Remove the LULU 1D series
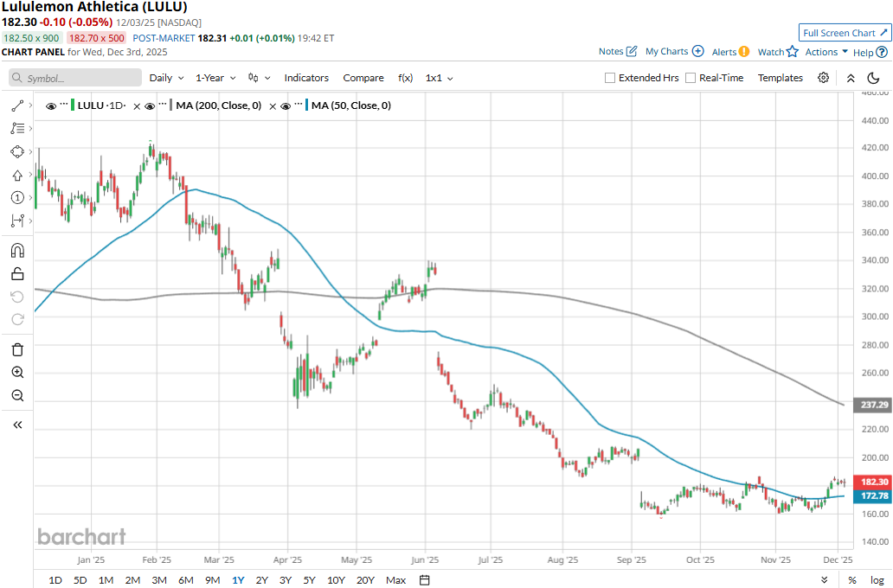 (x=137, y=105)
